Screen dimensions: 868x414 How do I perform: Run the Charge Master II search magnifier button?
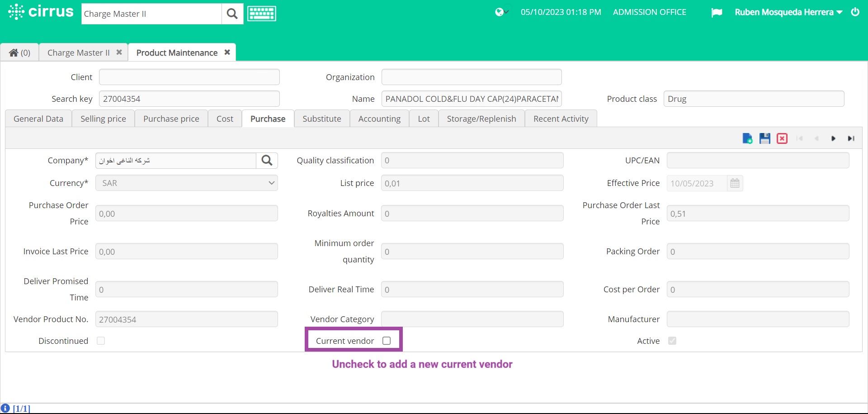coord(232,14)
